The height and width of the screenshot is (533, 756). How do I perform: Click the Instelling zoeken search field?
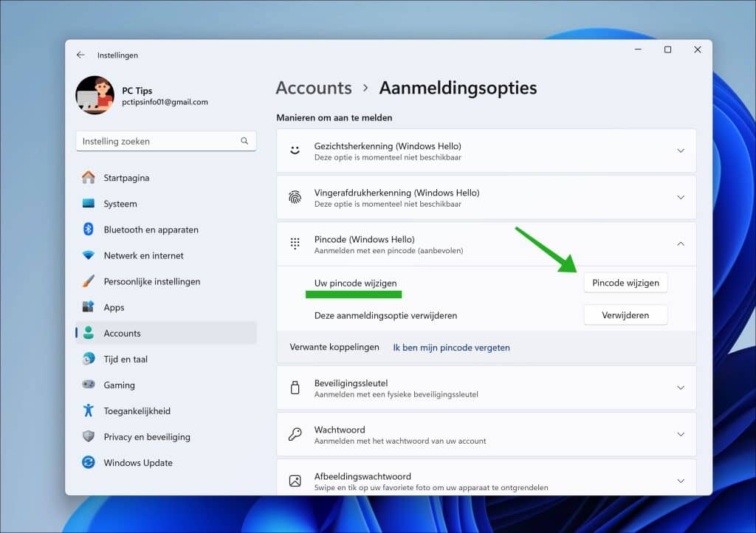166,141
